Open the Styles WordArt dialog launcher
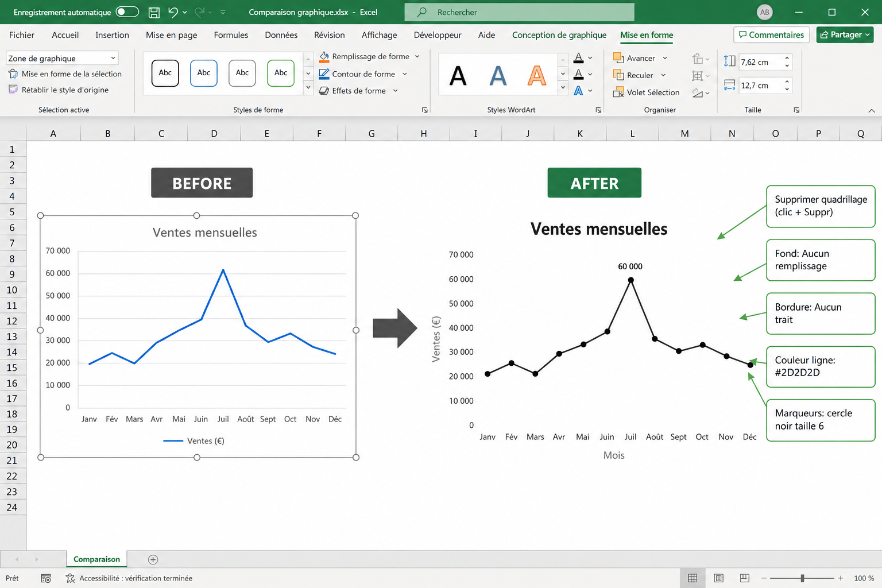Screen dimensions: 882x588 click(x=598, y=110)
